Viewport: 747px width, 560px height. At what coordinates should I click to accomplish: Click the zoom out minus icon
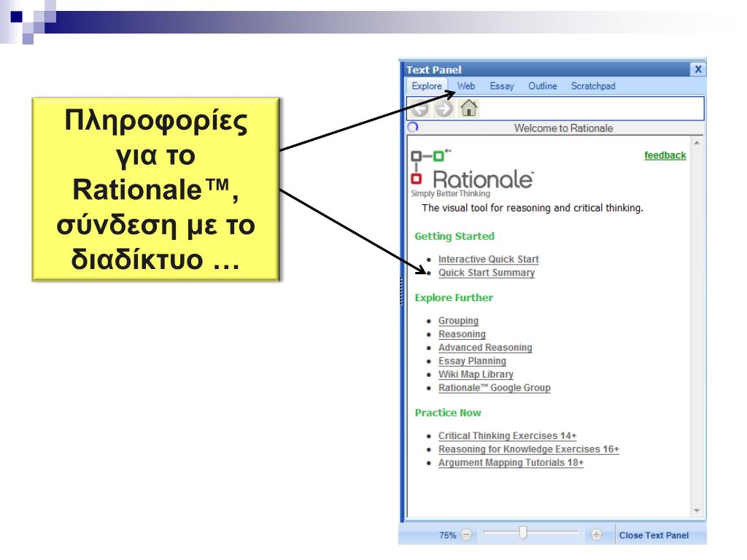[467, 534]
